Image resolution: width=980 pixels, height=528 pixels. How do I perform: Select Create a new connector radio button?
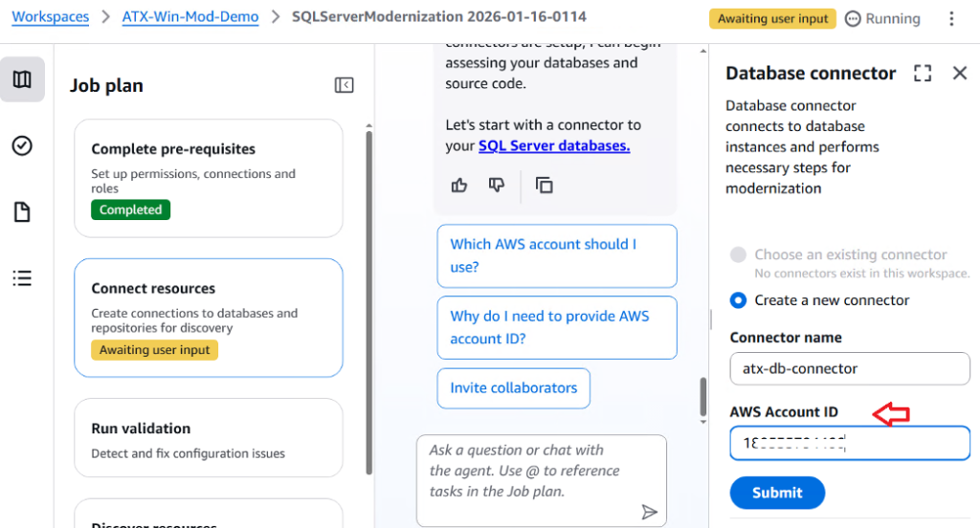[738, 300]
